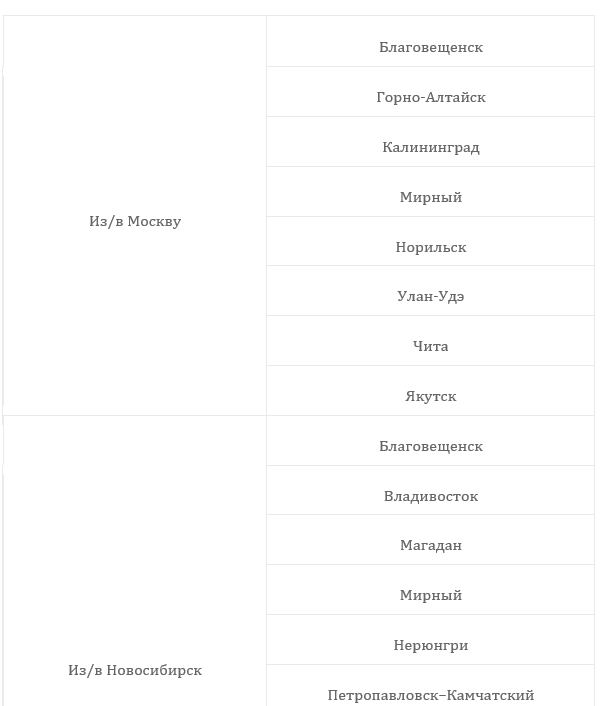Select the Владивосток row
The width and height of the screenshot is (612, 706).
[x=431, y=490]
